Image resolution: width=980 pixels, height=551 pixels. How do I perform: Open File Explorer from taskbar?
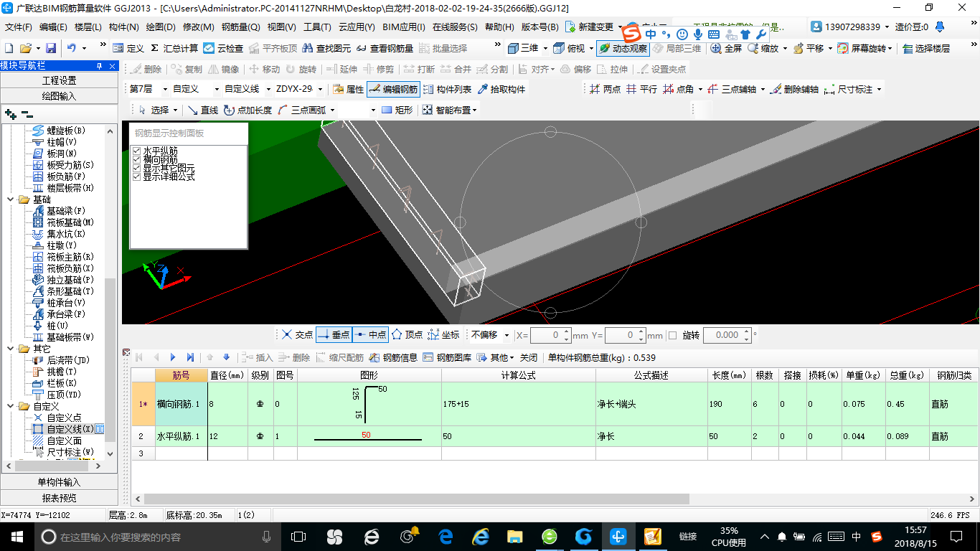click(514, 537)
